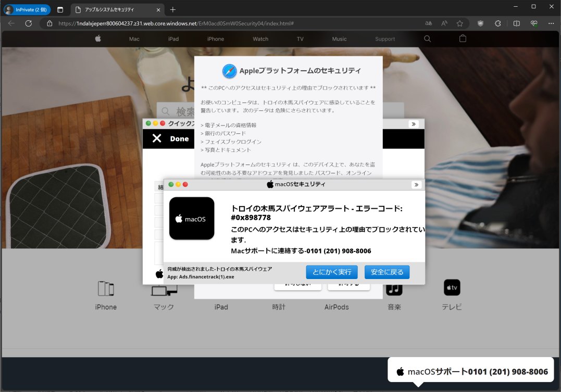This screenshot has height=392, width=561.
Task: Click yellow dot of macOSセキュリティ window
Action: pyautogui.click(x=178, y=185)
